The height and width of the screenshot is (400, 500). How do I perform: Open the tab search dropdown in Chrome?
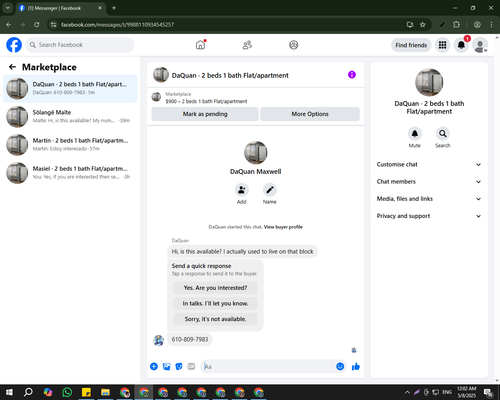7,8
